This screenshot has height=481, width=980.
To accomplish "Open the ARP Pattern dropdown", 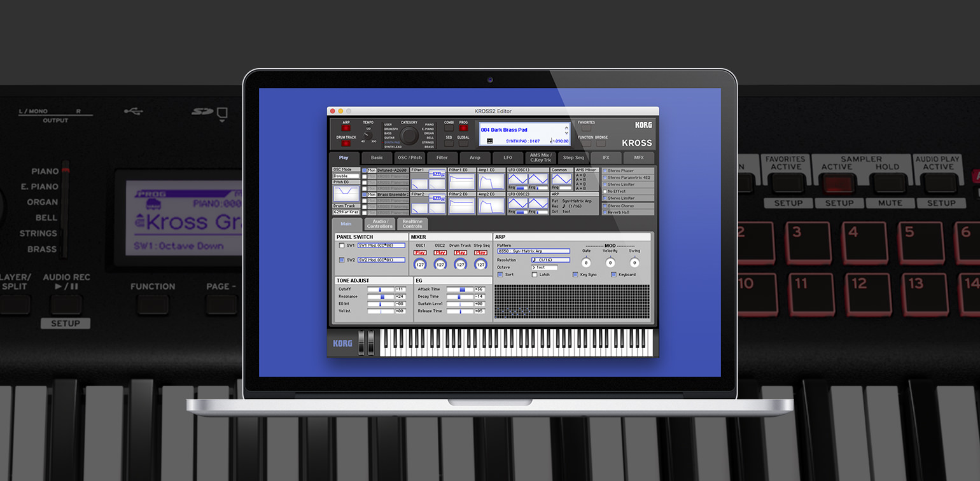I will 533,251.
